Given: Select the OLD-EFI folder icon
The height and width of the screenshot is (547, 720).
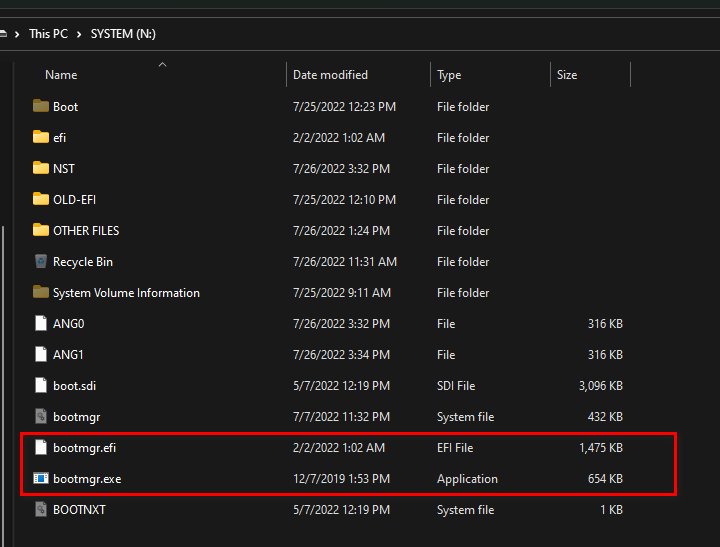Looking at the screenshot, I should tap(41, 199).
